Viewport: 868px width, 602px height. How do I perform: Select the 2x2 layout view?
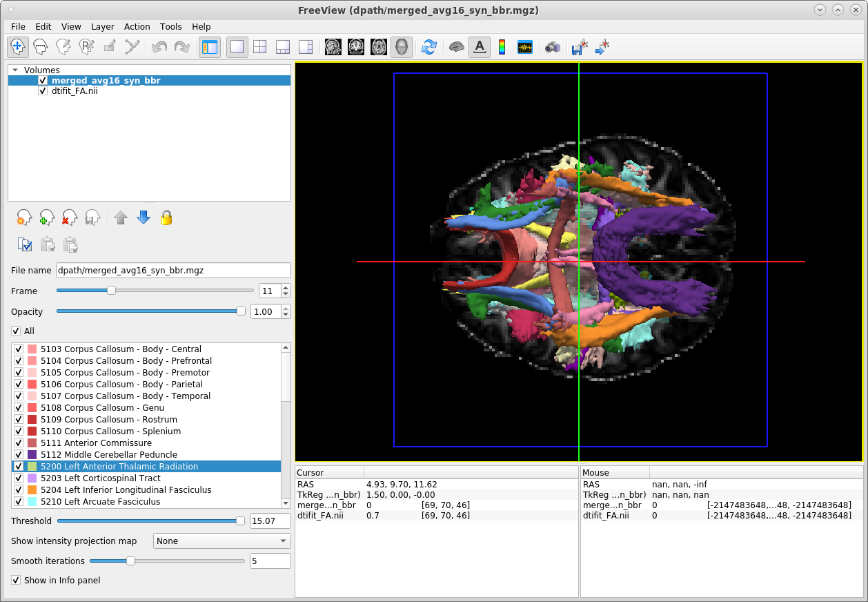tap(259, 47)
